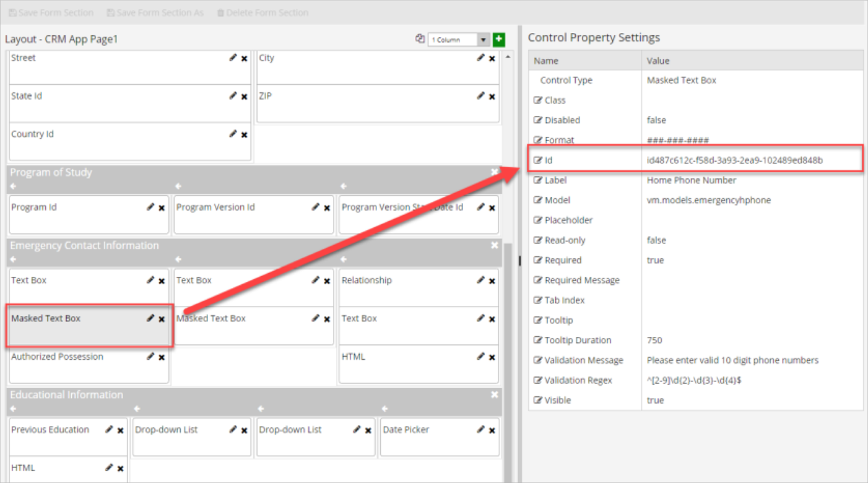Screen dimensions: 868x483
Task: Click the copy layout icon
Action: point(420,39)
